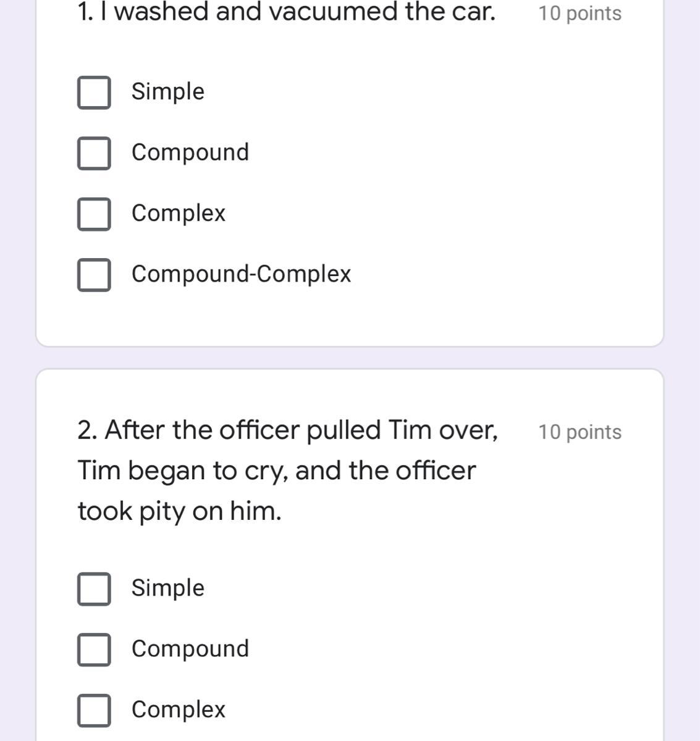The image size is (700, 741).
Task: Click the 'I washed and vacuumed the car' question text
Action: [286, 12]
